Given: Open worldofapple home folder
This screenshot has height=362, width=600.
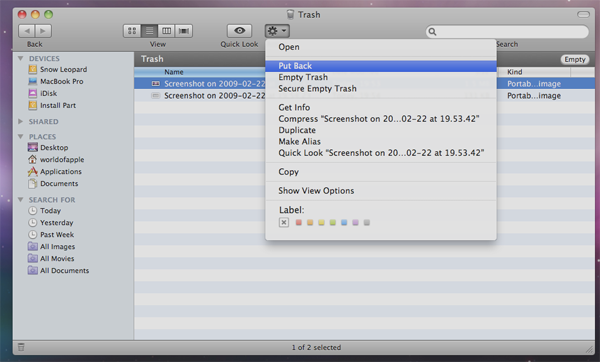Looking at the screenshot, I should (56, 160).
